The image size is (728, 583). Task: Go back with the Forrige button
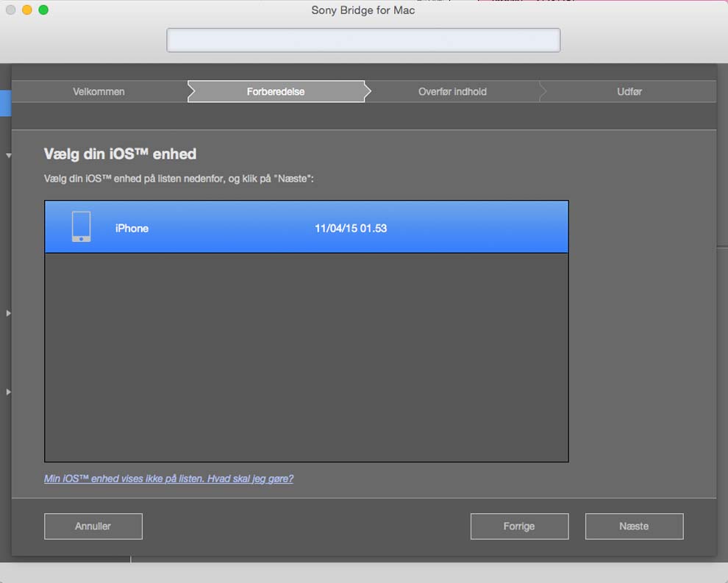520,526
